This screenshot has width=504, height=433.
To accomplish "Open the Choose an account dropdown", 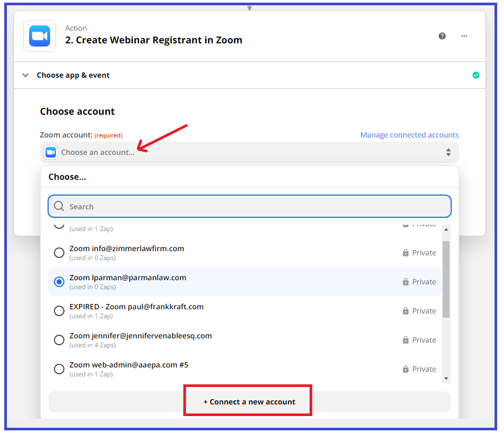I will pos(249,152).
